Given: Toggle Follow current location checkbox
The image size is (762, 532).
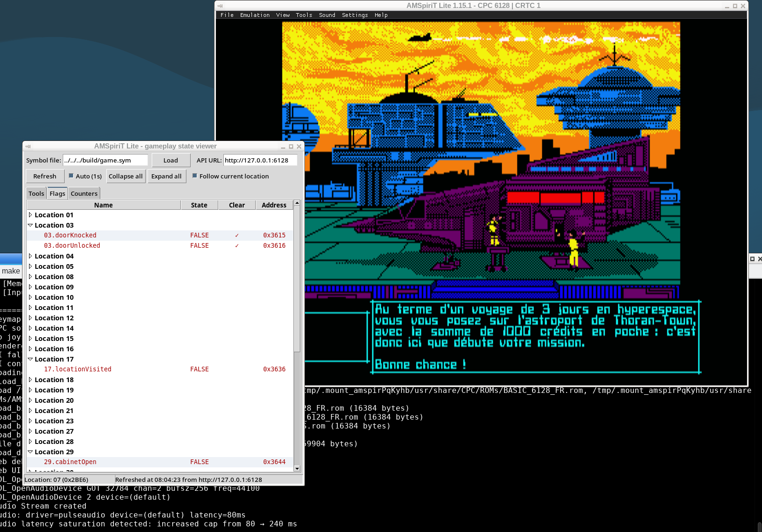Looking at the screenshot, I should [x=195, y=176].
